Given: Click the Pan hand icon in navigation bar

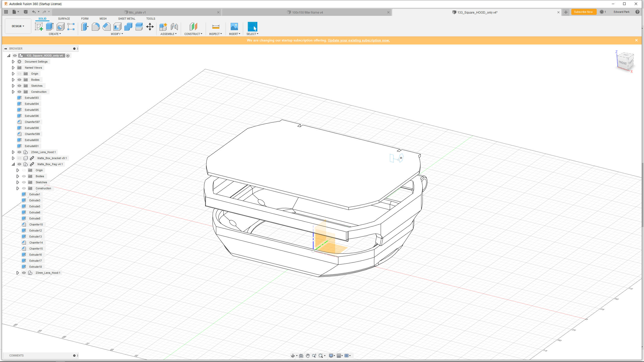Looking at the screenshot, I should [307, 356].
